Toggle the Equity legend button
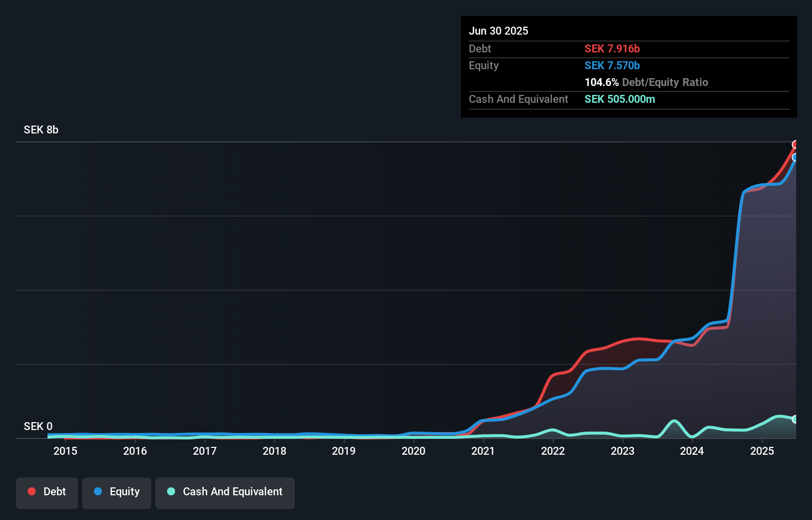 117,493
